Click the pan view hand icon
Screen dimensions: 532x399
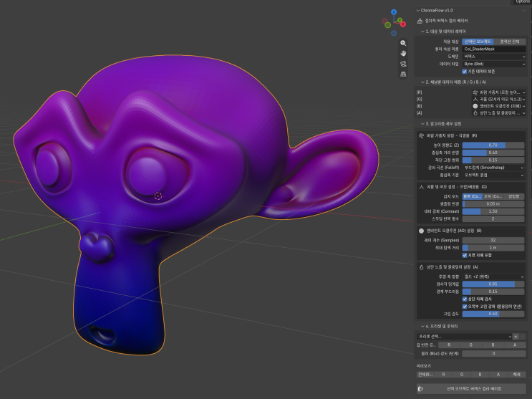point(403,53)
